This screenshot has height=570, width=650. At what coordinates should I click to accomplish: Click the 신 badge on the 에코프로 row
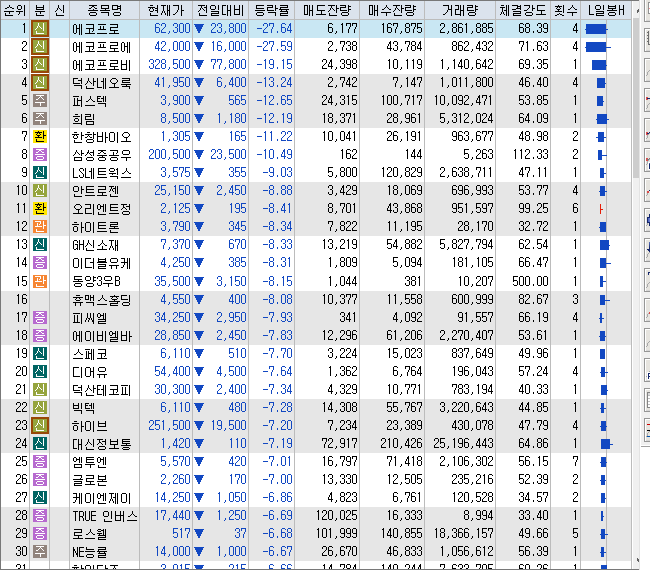40,29
